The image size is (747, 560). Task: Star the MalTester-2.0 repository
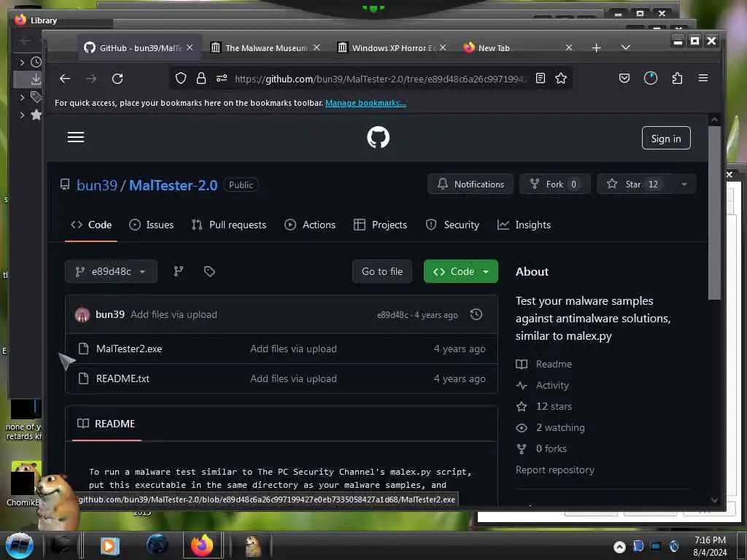click(x=635, y=184)
